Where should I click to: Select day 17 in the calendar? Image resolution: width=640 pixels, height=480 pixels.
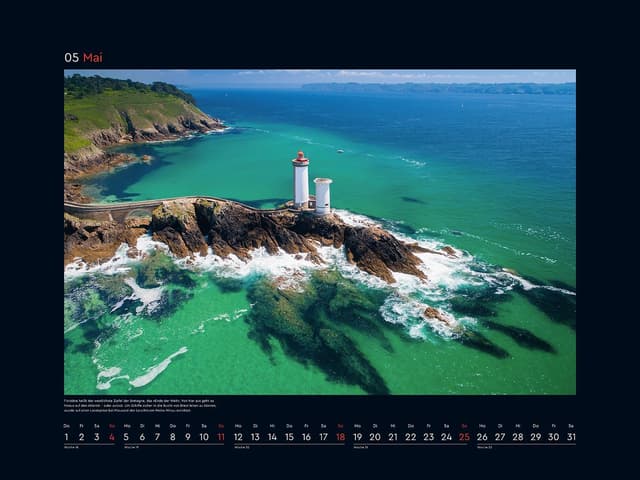coord(324,437)
